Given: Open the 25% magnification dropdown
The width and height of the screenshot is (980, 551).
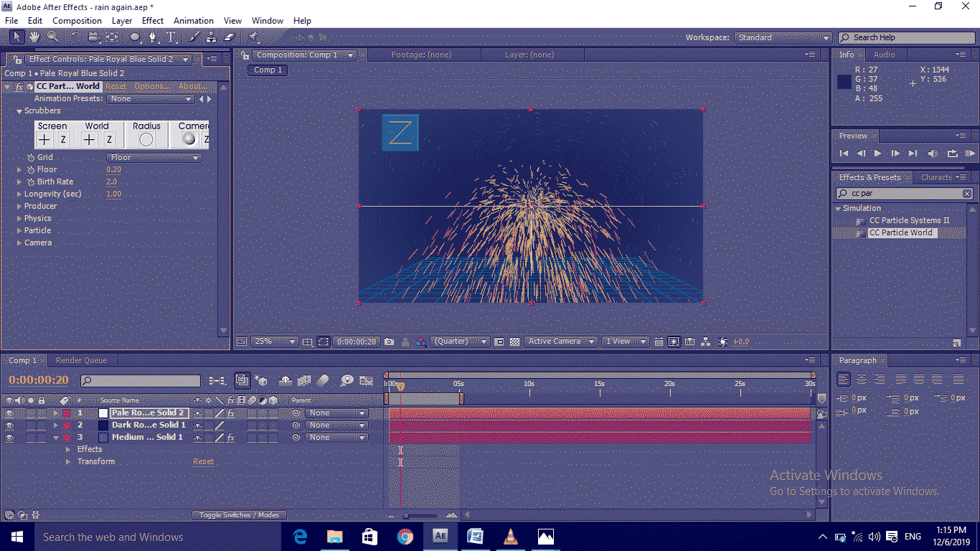Looking at the screenshot, I should point(274,342).
